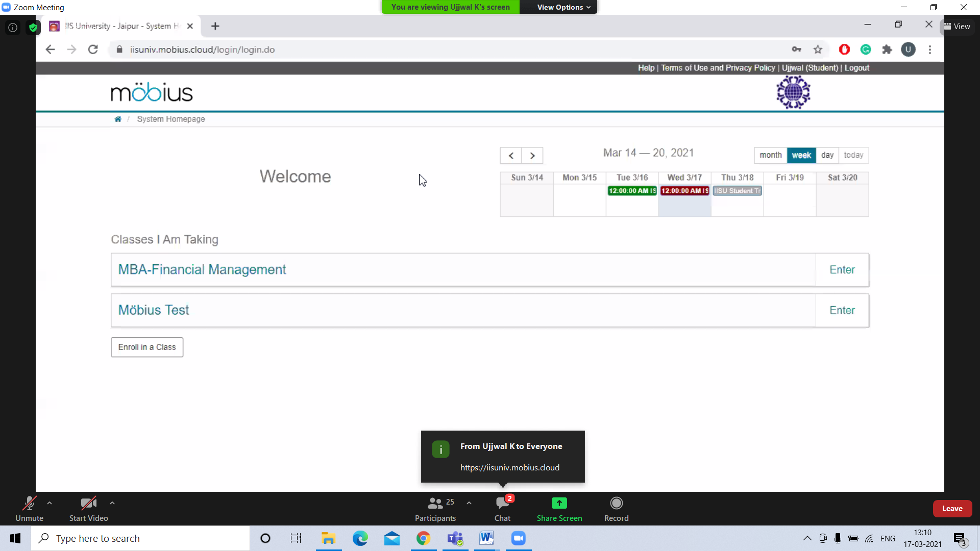Open the Zoom Chat panel
Viewport: 980px width, 551px height.
[x=502, y=504]
